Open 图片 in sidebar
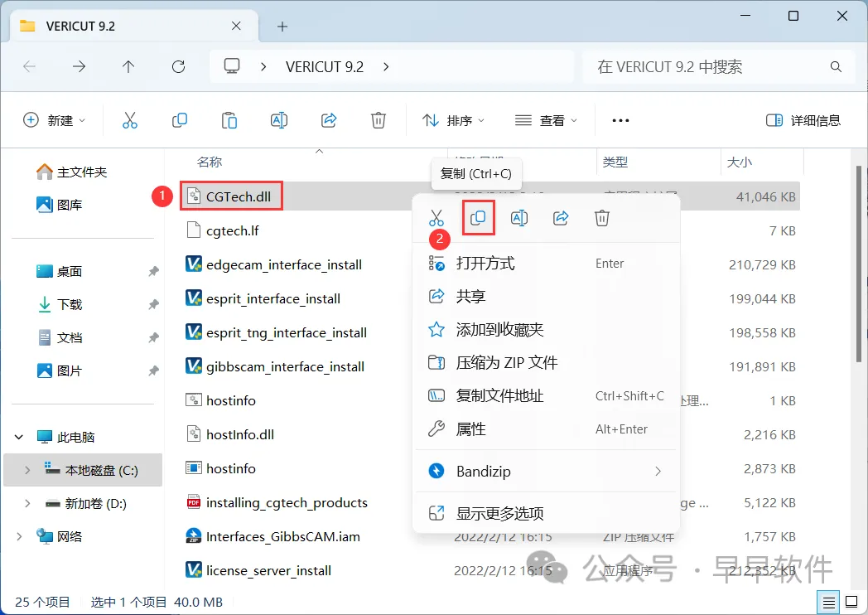Screen dimensions: 868x615 pos(60,370)
